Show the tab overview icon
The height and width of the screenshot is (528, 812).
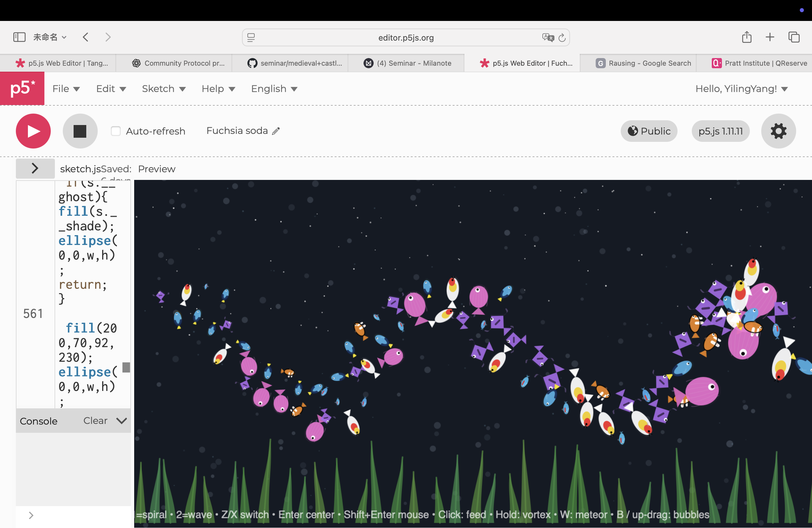pyautogui.click(x=794, y=37)
